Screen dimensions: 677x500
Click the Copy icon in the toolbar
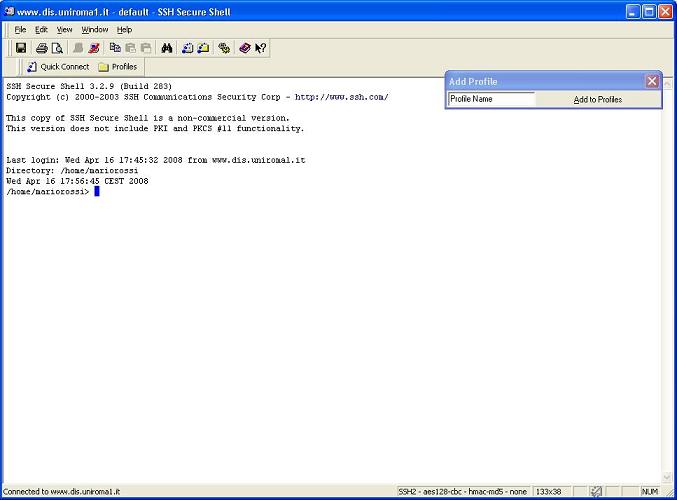pos(115,47)
